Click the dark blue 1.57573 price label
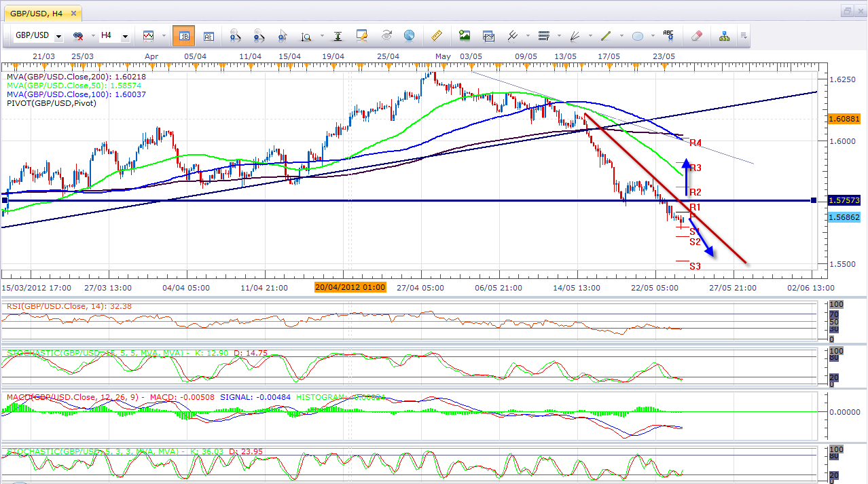Viewport: 868px width, 484px height. point(844,200)
